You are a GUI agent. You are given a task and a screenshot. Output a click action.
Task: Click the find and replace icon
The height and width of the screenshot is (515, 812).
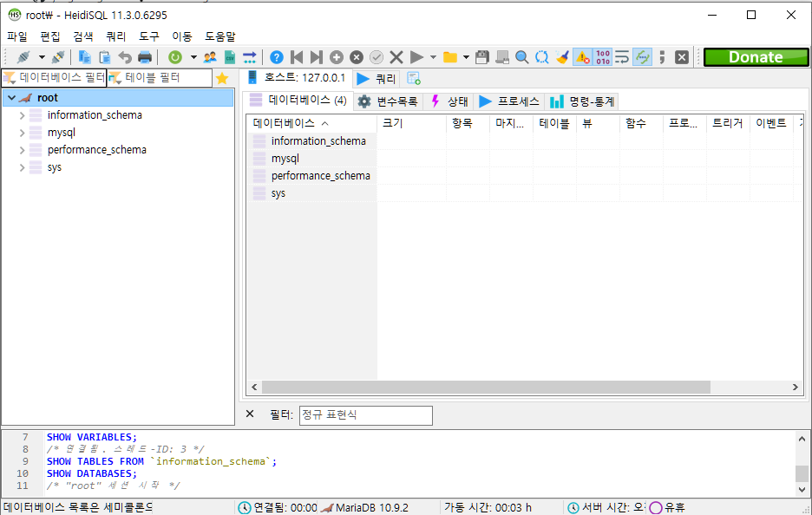pyautogui.click(x=541, y=57)
